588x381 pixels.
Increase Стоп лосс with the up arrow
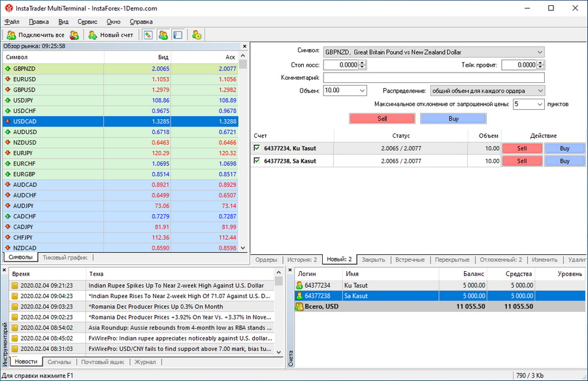(x=363, y=63)
